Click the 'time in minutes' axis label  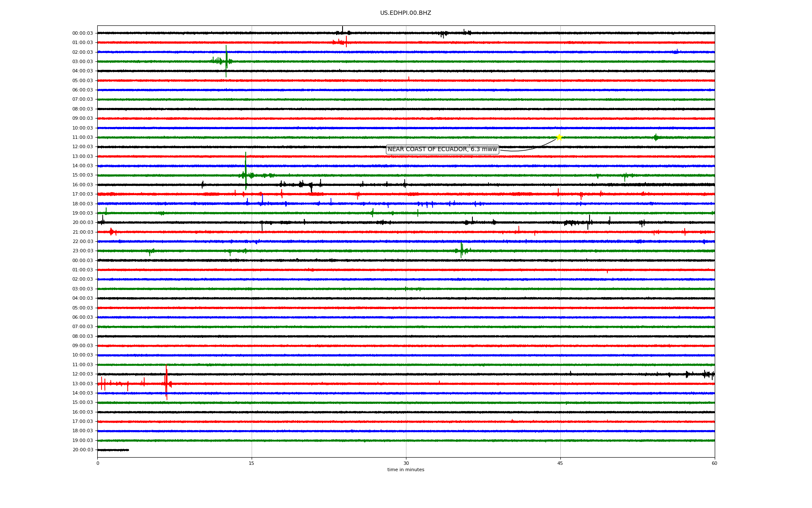click(406, 470)
